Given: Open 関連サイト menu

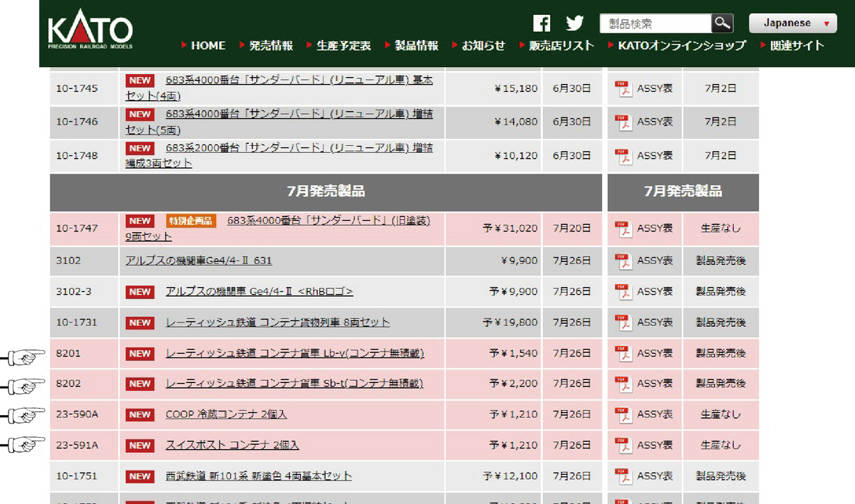Looking at the screenshot, I should pos(797,46).
